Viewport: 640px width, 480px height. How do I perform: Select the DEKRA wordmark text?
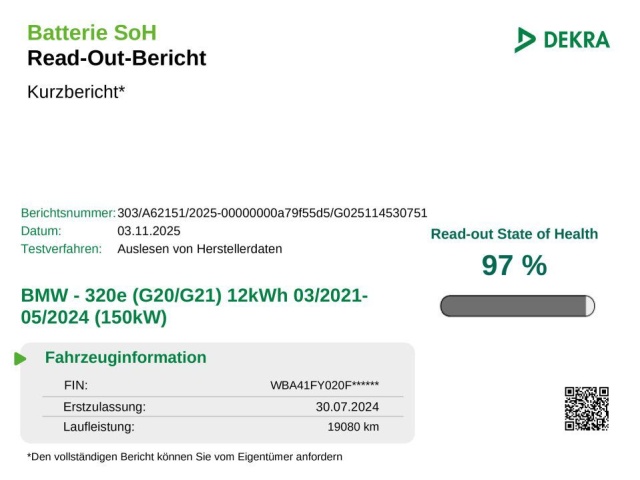(x=576, y=40)
